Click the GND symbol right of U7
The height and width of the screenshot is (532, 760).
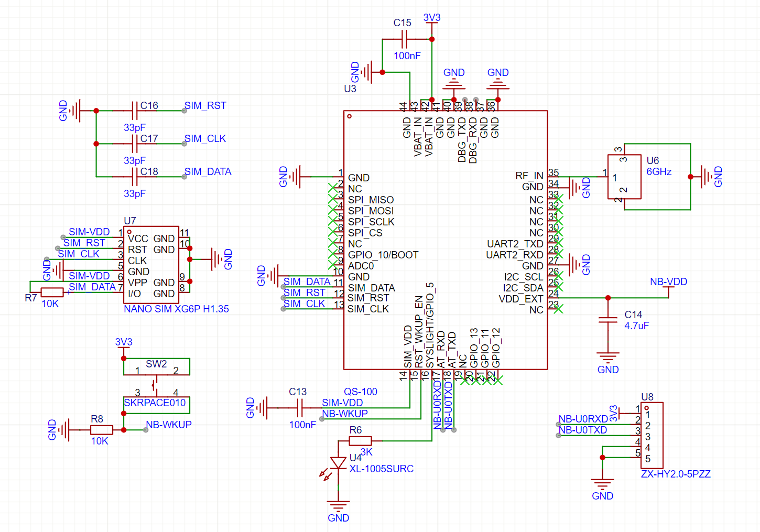[217, 259]
